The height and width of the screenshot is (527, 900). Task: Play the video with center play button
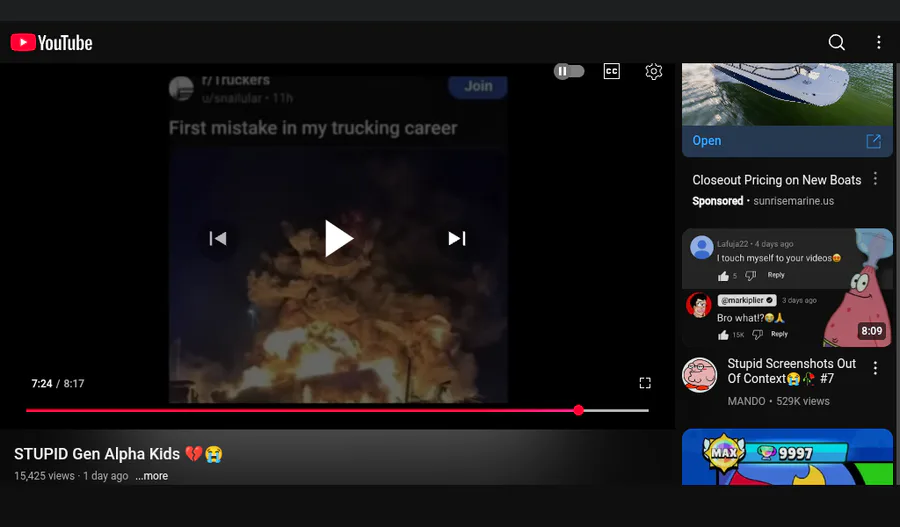pos(338,238)
